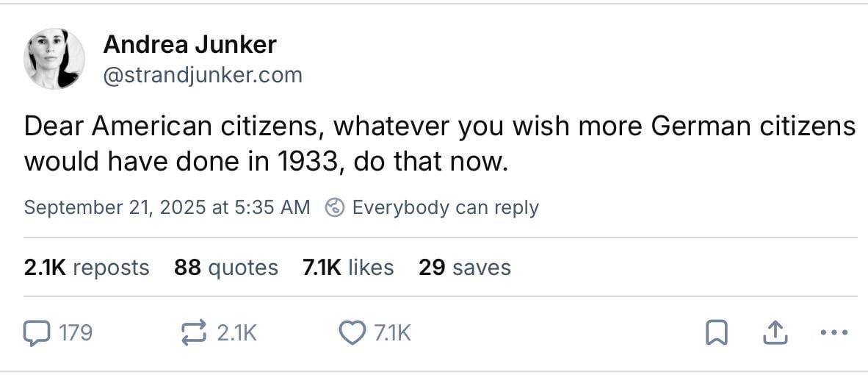Click the 2.1K count beside repost icon

coord(236,334)
